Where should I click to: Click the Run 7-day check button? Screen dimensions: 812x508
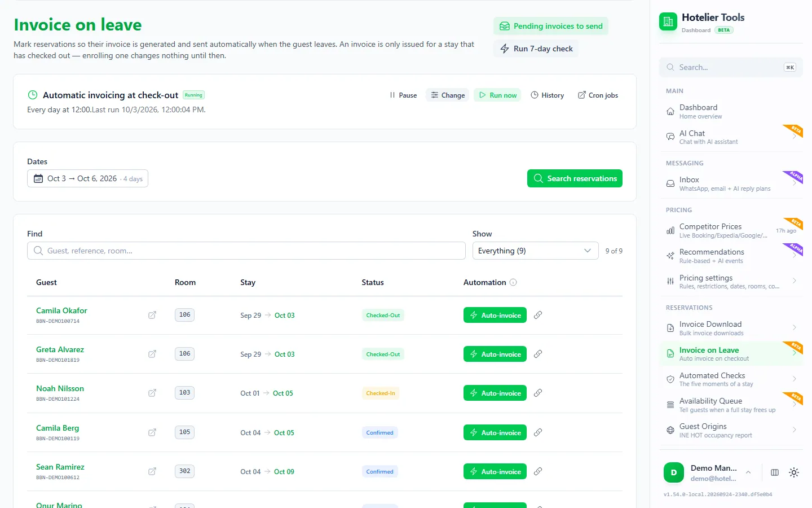pos(536,49)
